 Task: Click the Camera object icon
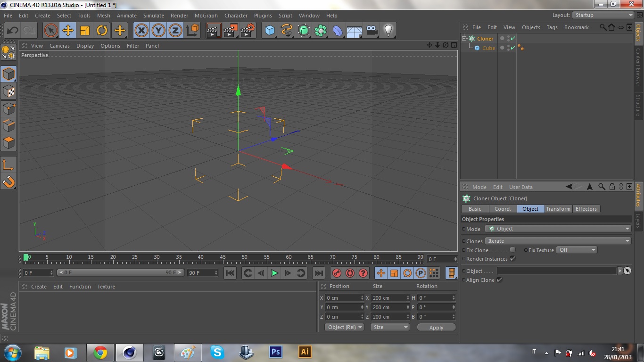[372, 31]
